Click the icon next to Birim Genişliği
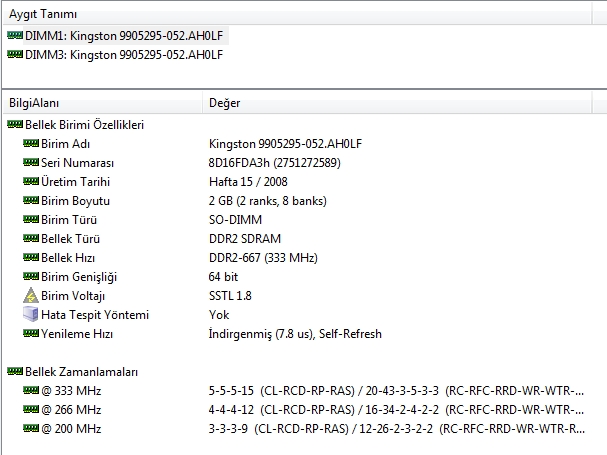The image size is (607, 455). click(31, 276)
